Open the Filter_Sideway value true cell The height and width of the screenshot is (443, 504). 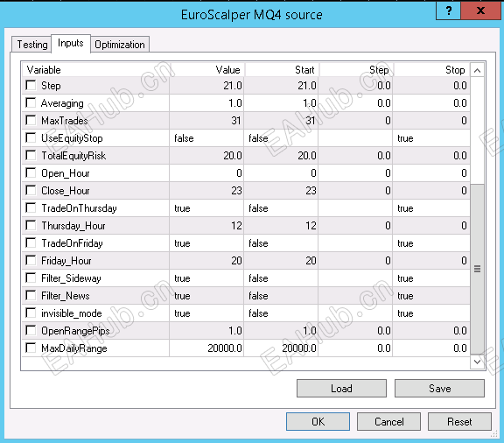click(206, 278)
